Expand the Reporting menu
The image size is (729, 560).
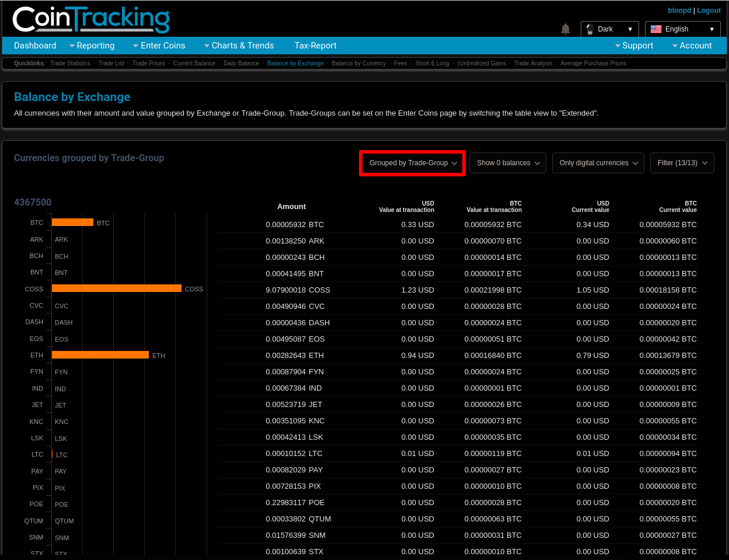click(92, 46)
